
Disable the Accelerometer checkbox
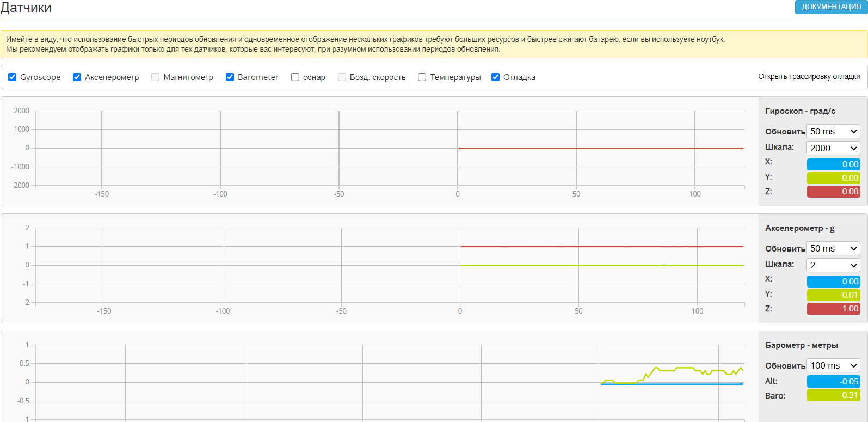point(77,77)
